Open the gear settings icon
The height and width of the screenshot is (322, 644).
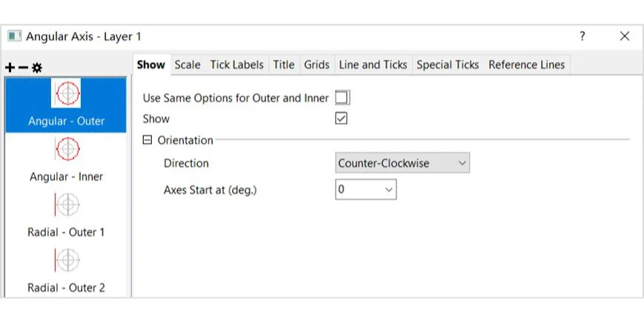point(37,68)
